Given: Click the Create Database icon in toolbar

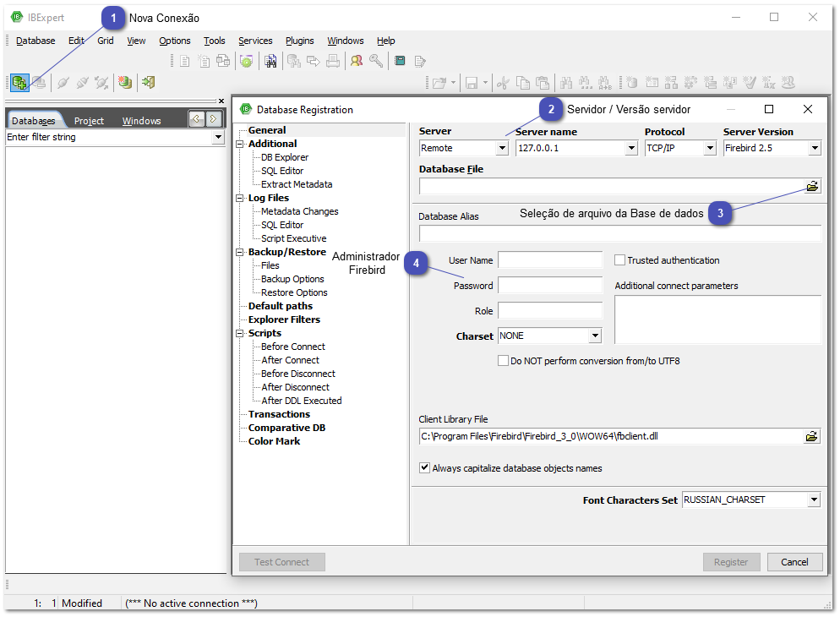Looking at the screenshot, I should [x=124, y=82].
